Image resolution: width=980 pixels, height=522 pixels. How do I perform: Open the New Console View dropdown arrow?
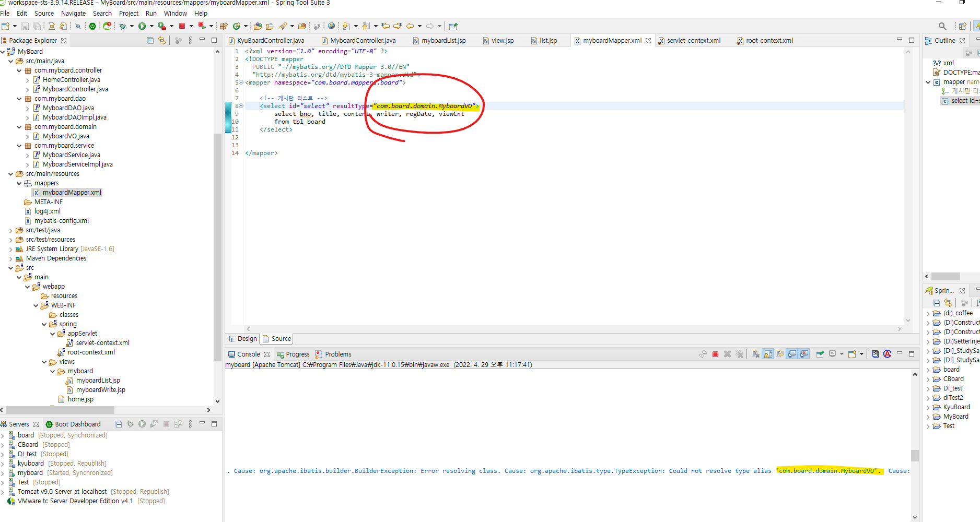(x=861, y=354)
